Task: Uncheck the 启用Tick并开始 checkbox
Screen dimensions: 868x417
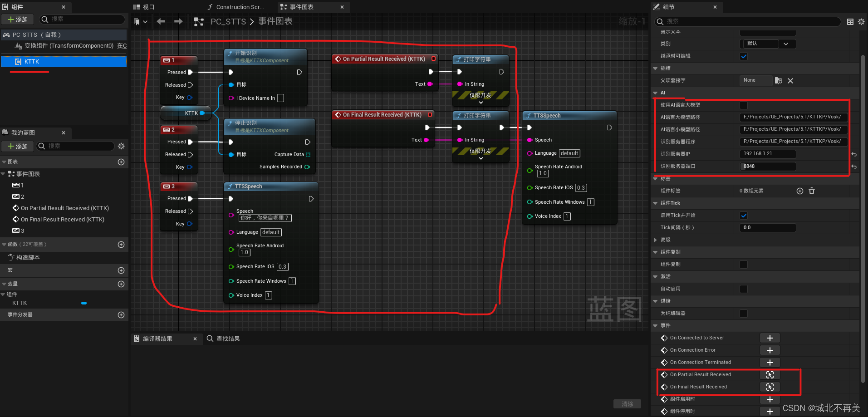Action: tap(743, 215)
